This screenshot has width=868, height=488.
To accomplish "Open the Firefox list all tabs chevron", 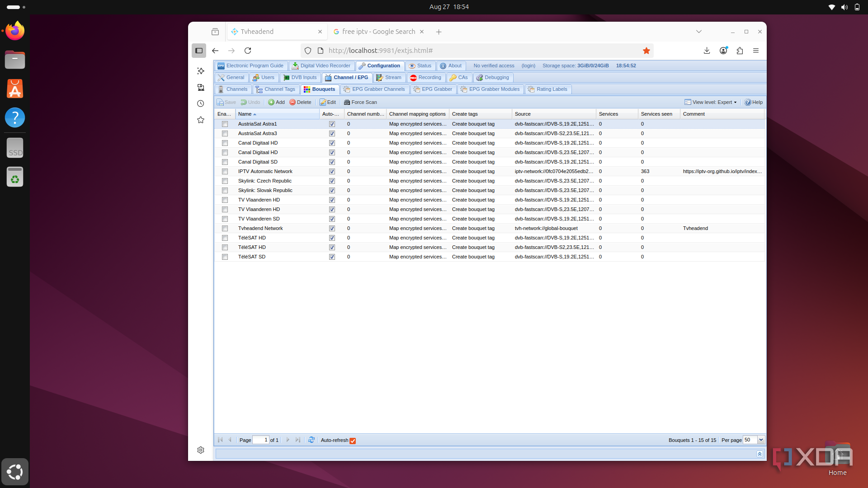I will [x=699, y=32].
